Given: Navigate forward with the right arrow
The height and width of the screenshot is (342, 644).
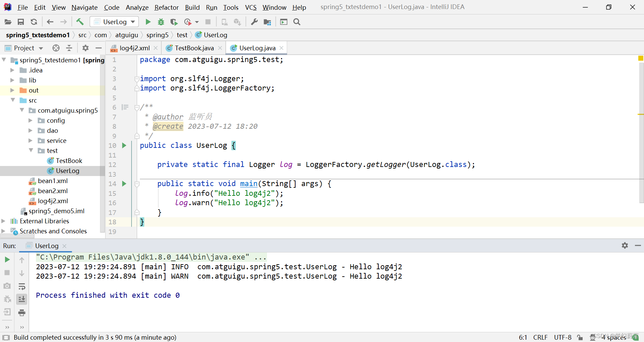Looking at the screenshot, I should [63, 22].
